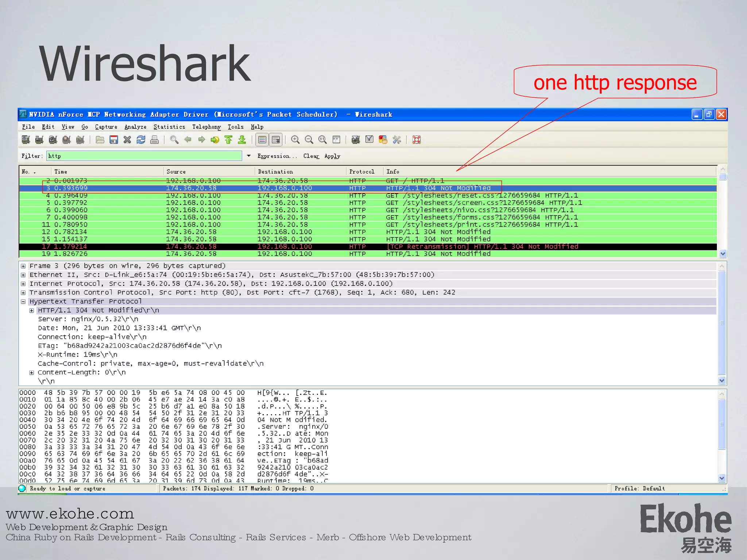Open the filter history dropdown arrow
The height and width of the screenshot is (560, 747).
(249, 156)
